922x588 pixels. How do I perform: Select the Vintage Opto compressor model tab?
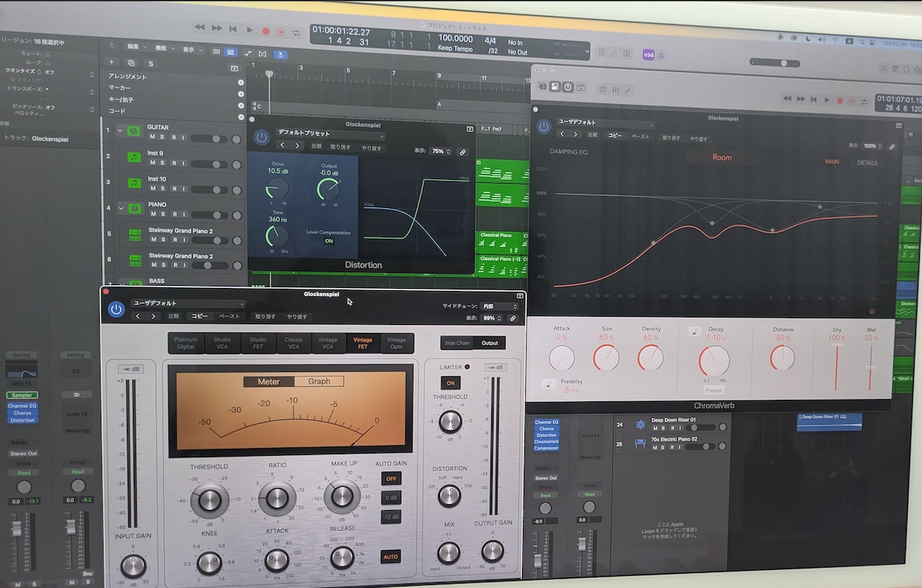click(x=397, y=344)
